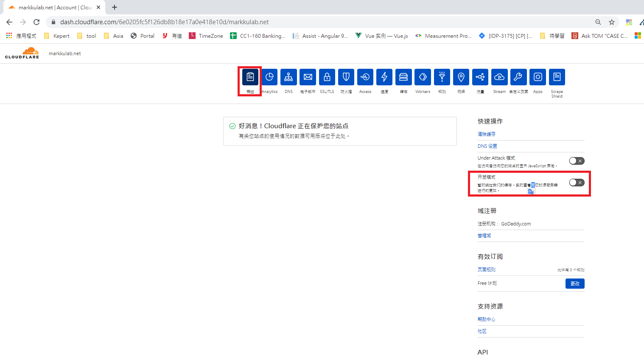Click the 更改 plan button
The width and height of the screenshot is (644, 360).
click(x=574, y=284)
